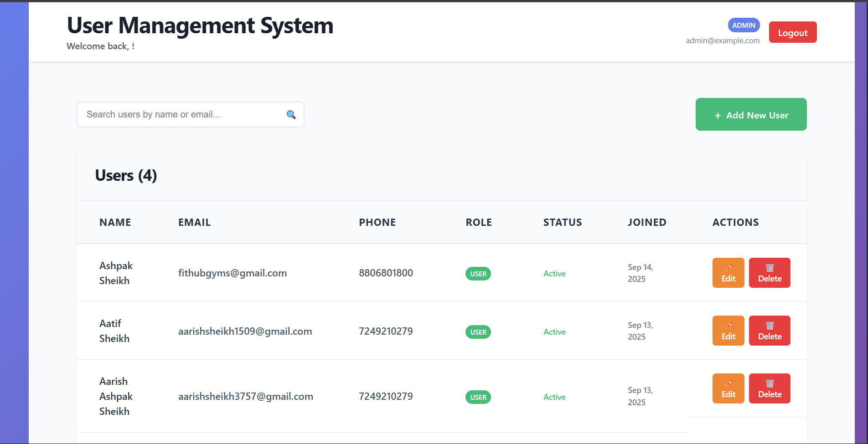Click the ADMIN role badge
This screenshot has height=444, width=868.
click(x=744, y=26)
